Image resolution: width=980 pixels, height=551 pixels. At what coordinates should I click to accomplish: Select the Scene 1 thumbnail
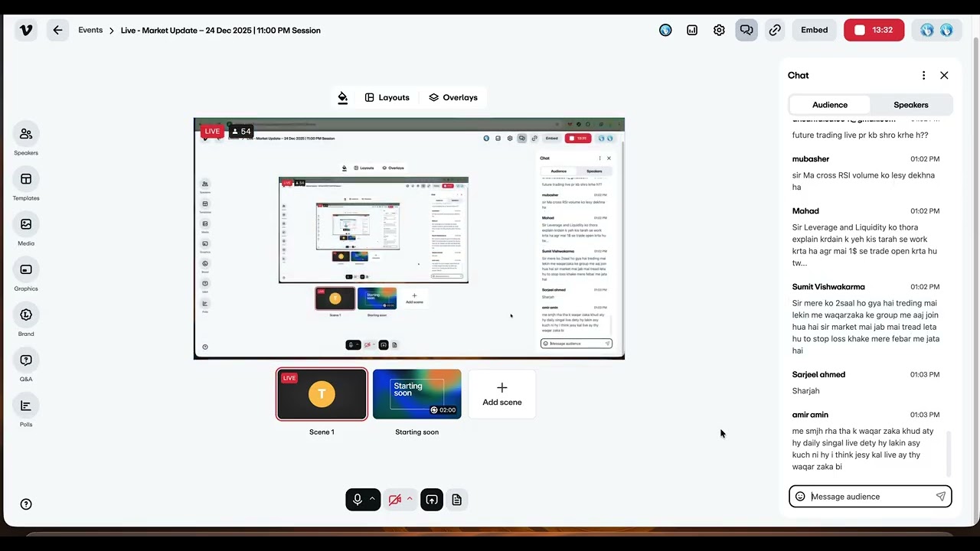pyautogui.click(x=322, y=394)
